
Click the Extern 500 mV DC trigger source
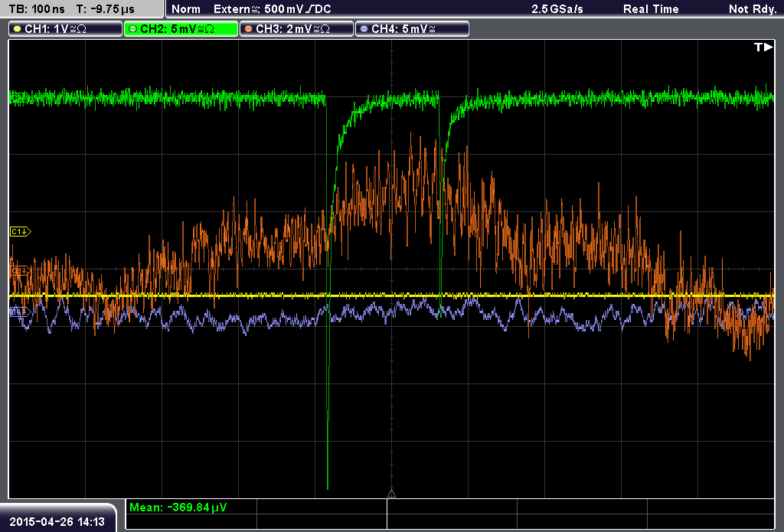pyautogui.click(x=272, y=9)
